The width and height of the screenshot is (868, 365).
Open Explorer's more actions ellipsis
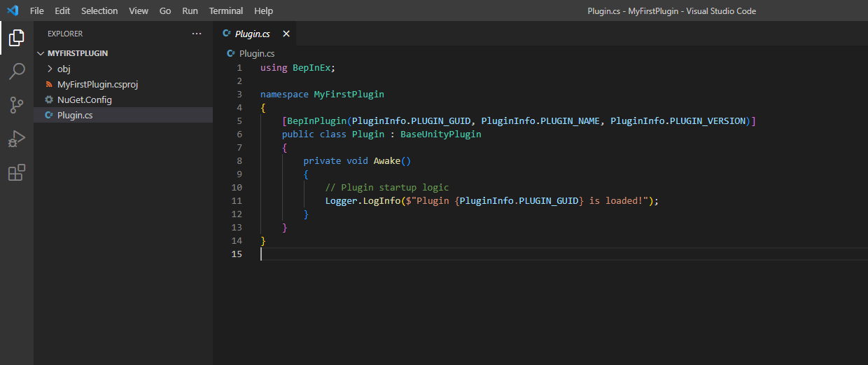[196, 34]
